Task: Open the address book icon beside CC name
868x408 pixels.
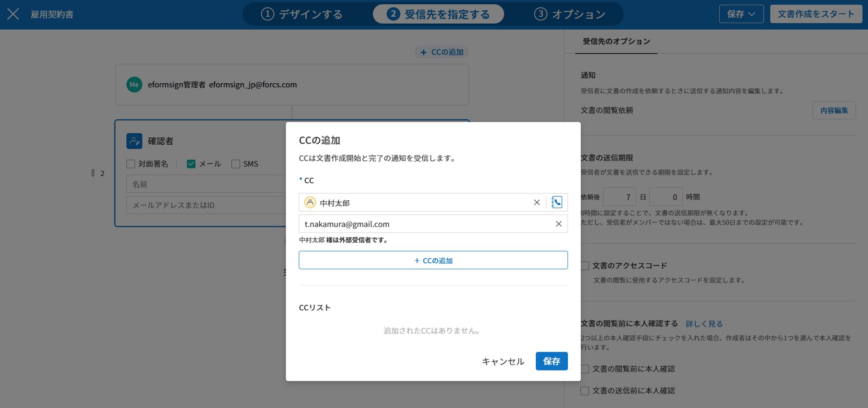Action: point(557,202)
